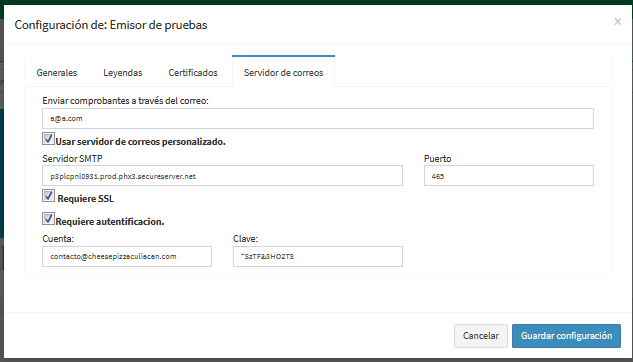Close the configuration dialog with the X
This screenshot has height=362, width=633.
coord(618,22)
